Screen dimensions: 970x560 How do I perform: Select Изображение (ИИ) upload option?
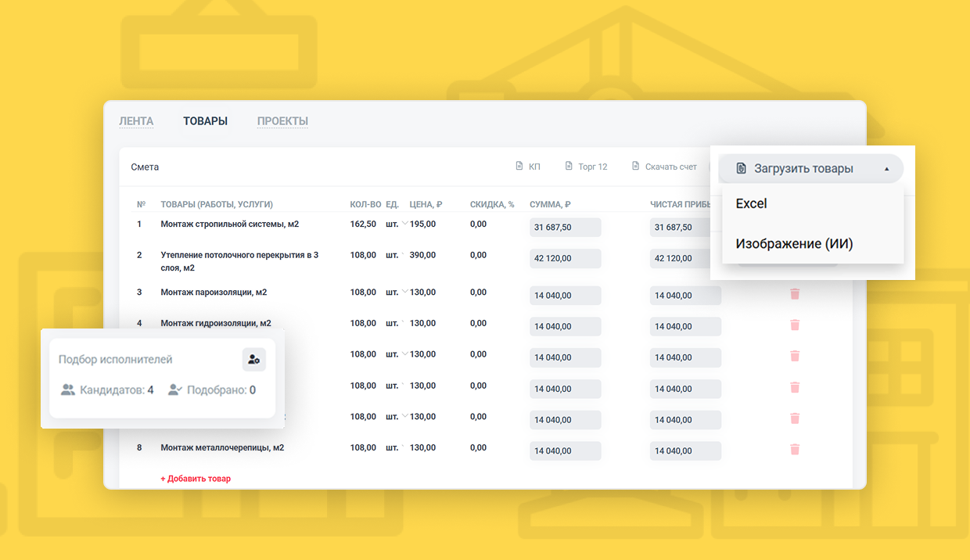794,244
